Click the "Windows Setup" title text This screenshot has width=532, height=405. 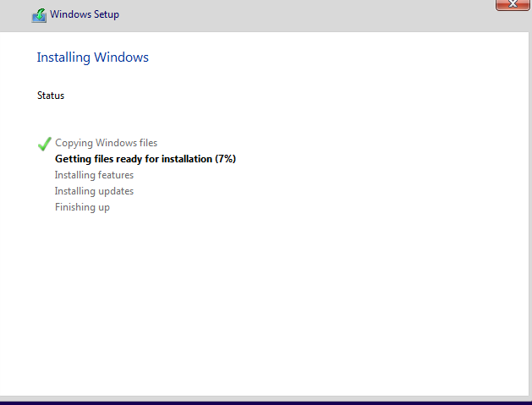(x=85, y=14)
